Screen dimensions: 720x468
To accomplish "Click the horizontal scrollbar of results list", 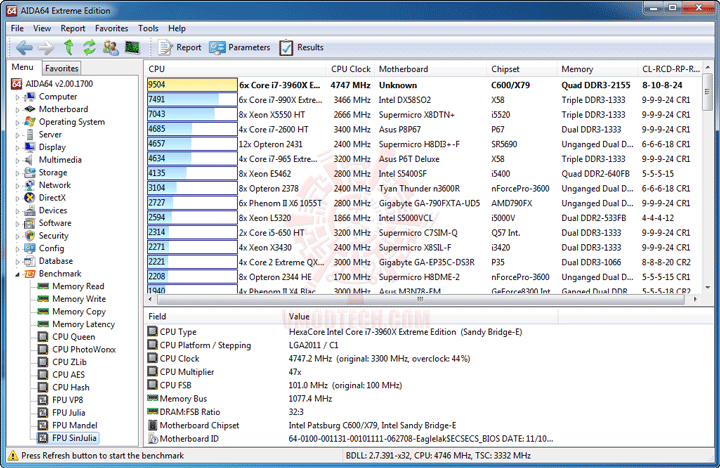I will tap(420, 299).
